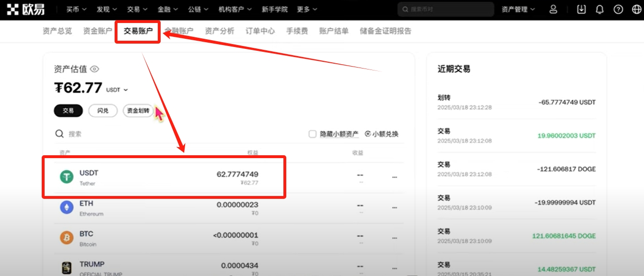Click the 闪兑 button
This screenshot has width=644, height=276.
(x=103, y=111)
